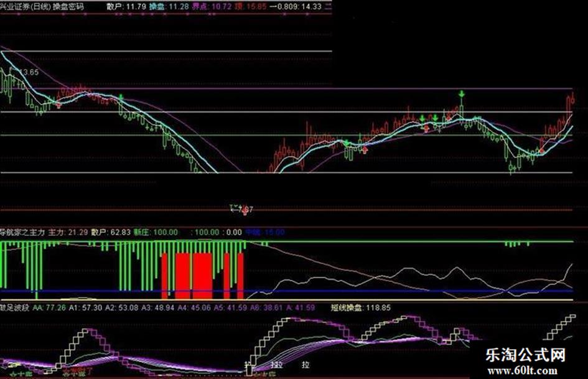Click the green down arrow above the highest candle
The width and height of the screenshot is (588, 379).
point(462,94)
